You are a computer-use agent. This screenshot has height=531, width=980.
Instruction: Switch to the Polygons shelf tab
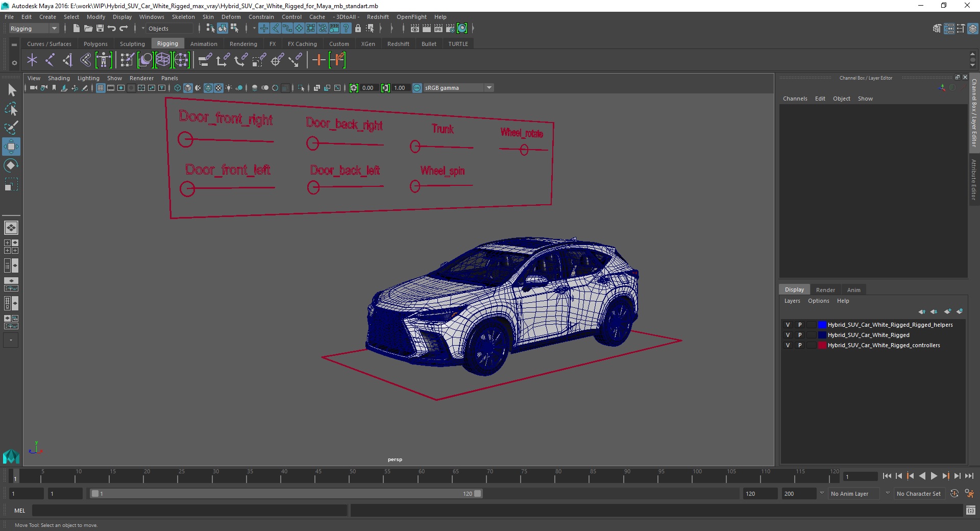coord(95,44)
